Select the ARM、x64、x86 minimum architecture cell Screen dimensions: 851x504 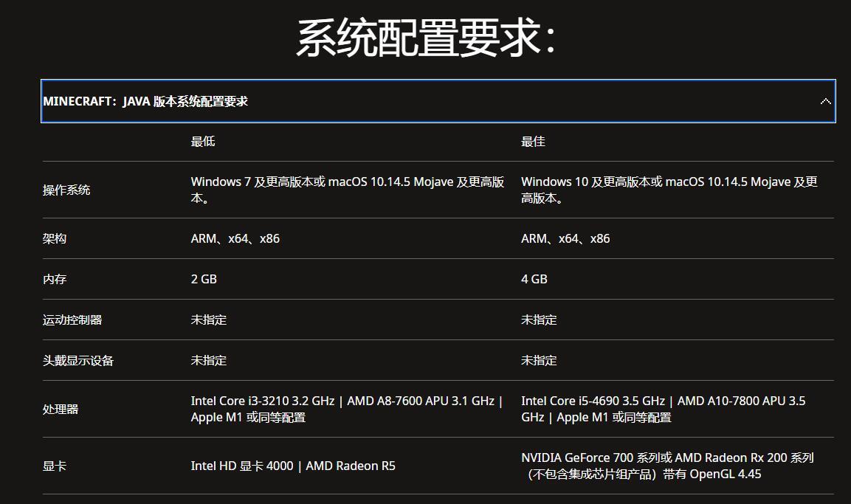tap(236, 238)
